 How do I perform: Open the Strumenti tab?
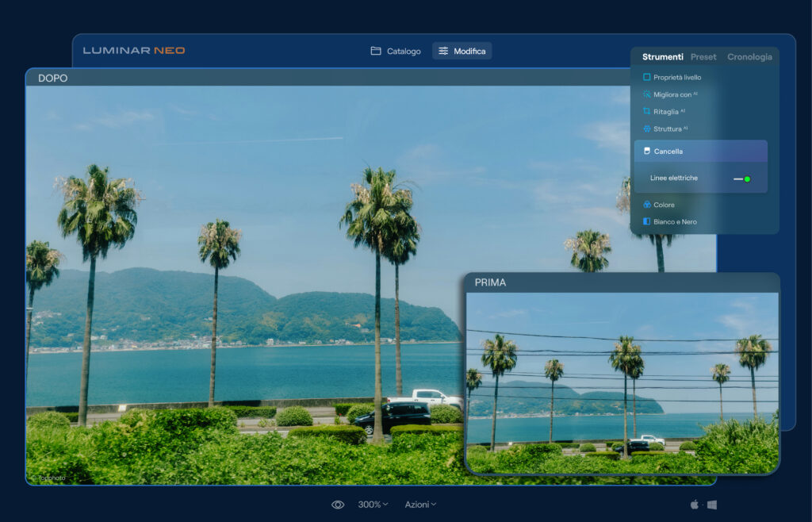coord(662,57)
